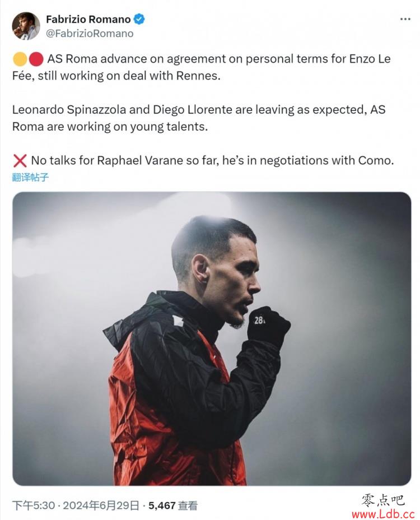Click the red cross mark emoji
Screen dimensions: 420x520
pos(20,161)
